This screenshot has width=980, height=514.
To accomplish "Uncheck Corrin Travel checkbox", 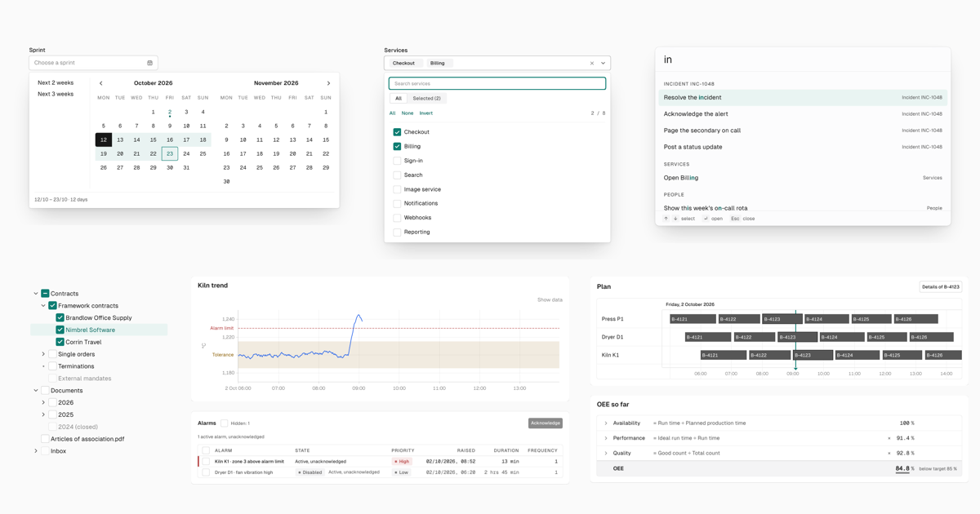I will pos(60,342).
